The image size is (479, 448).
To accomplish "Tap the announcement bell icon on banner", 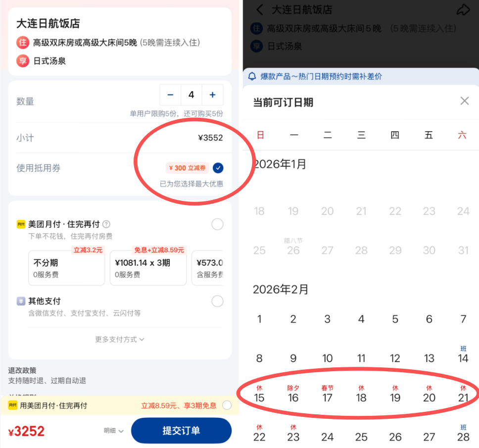I will tap(252, 76).
